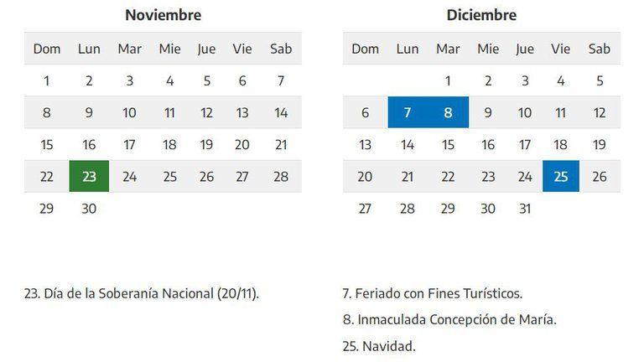This screenshot has width=644, height=362.
Task: Click blue highlighted December 7
Action: (408, 113)
